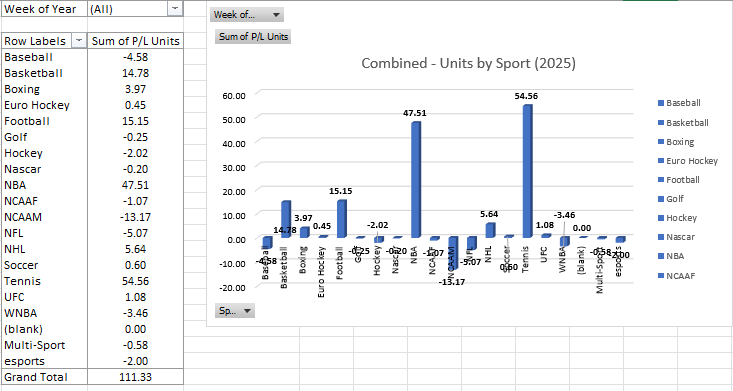Image resolution: width=733 pixels, height=391 pixels.
Task: Select the Football bar in the chart
Action: (x=341, y=219)
